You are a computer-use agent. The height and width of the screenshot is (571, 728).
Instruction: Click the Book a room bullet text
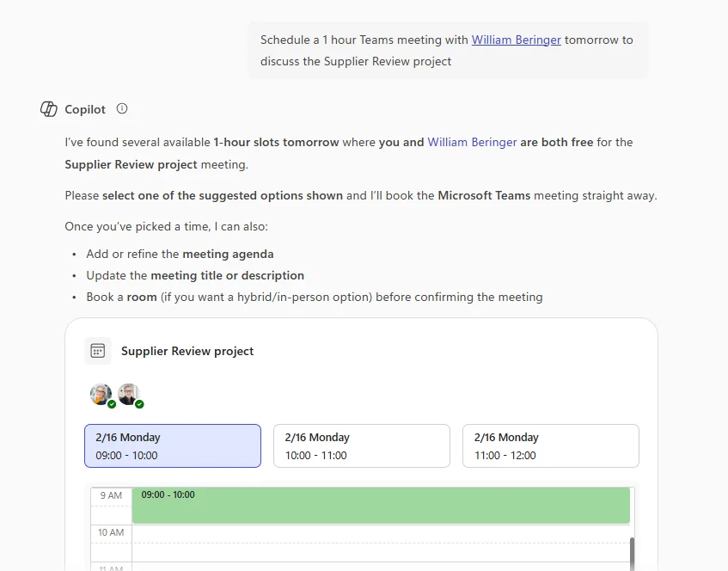click(x=315, y=297)
